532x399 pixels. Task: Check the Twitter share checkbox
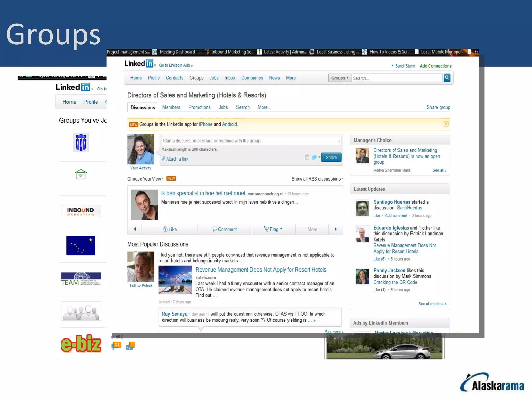coord(307,157)
